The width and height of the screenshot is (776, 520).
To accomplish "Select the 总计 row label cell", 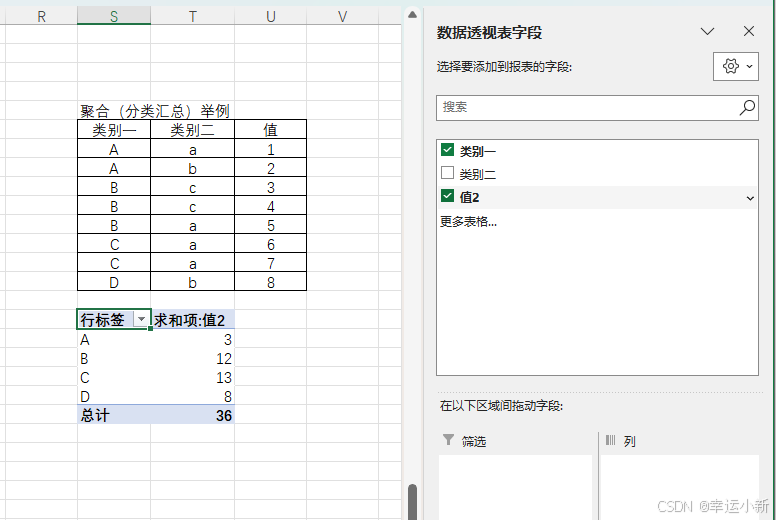I will [114, 415].
